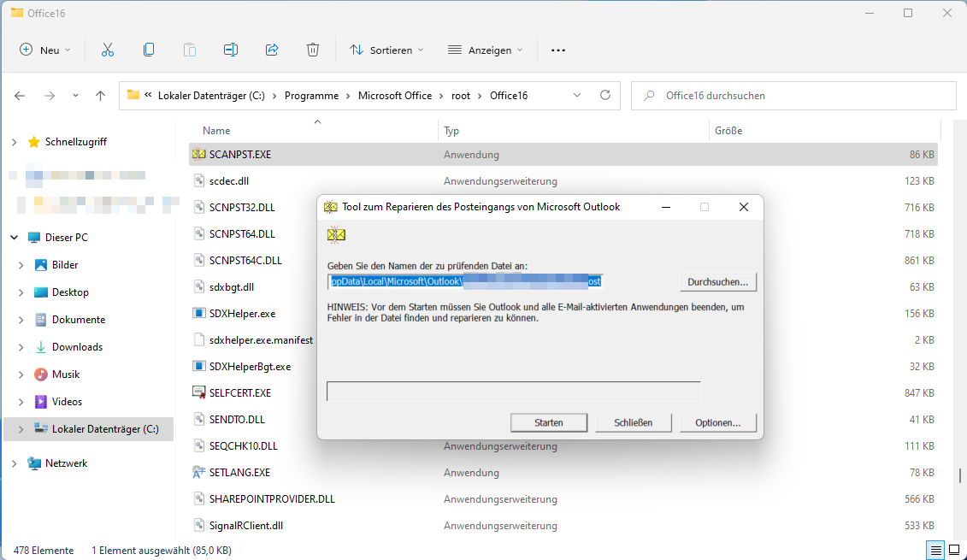
Task: Click the Optionen... button
Action: [x=718, y=422]
